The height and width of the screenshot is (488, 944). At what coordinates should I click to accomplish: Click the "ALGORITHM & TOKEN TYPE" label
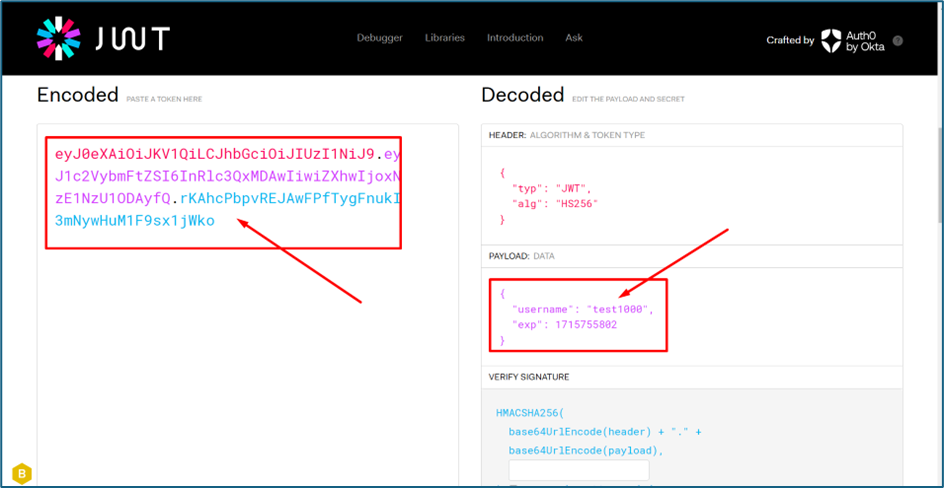point(587,135)
